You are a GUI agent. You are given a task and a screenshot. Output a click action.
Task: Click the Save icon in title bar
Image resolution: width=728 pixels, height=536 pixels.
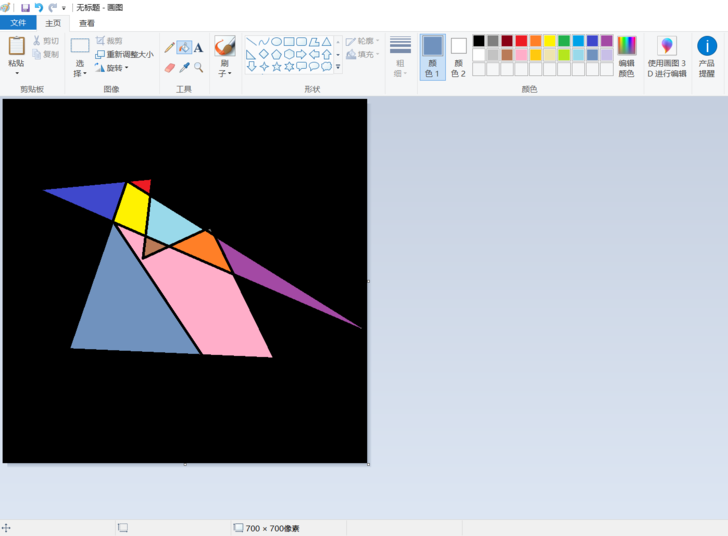coord(25,7)
